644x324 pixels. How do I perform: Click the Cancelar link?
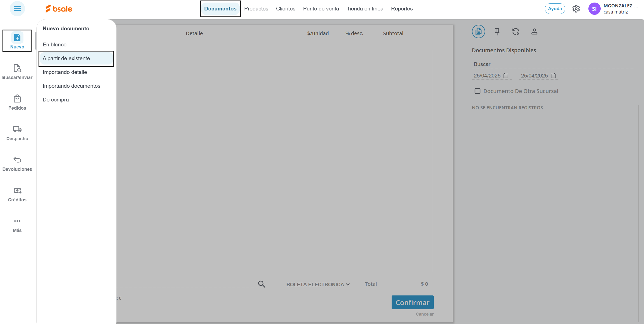(x=424, y=314)
